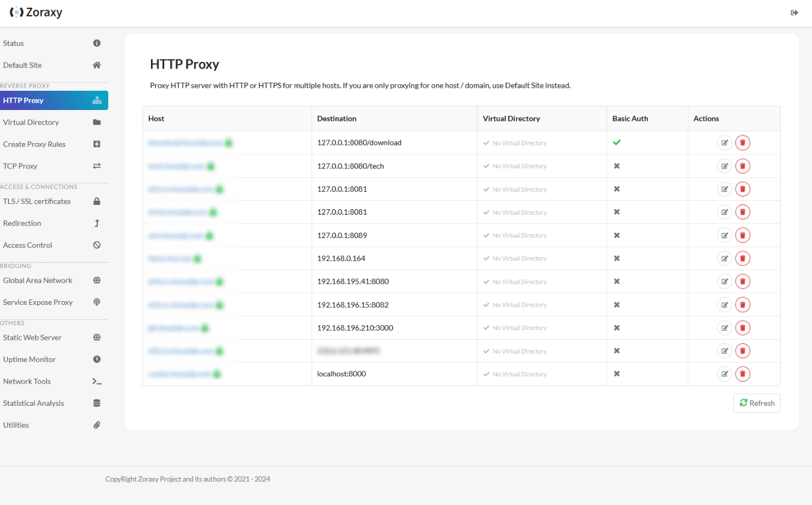Viewport: 812px width, 505px height.
Task: Delete the localhost:8000 proxy rule
Action: (743, 374)
